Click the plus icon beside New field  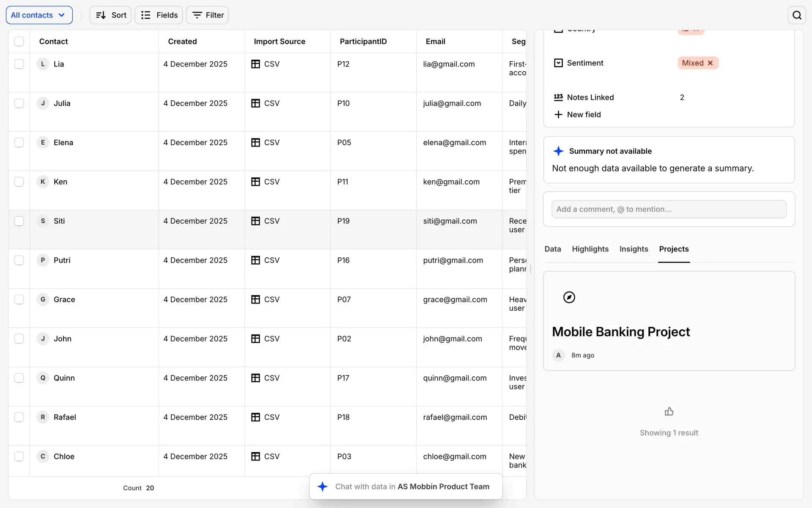point(558,115)
